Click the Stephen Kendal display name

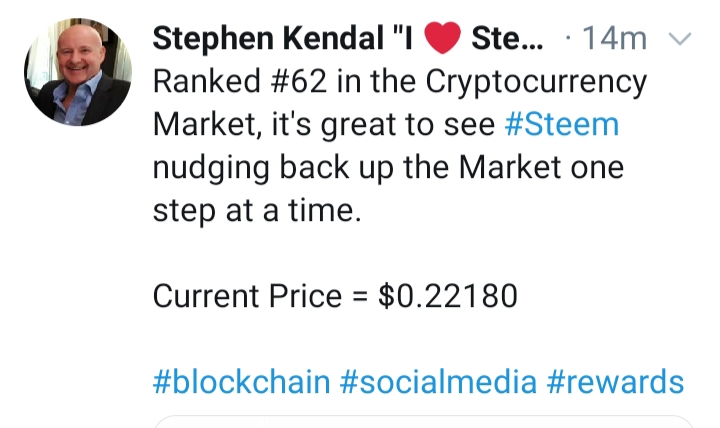pos(268,39)
